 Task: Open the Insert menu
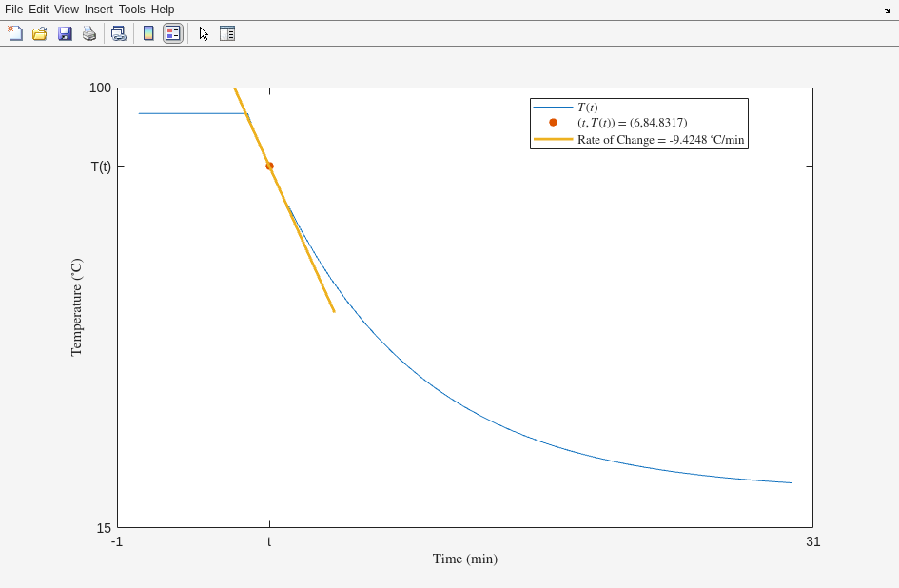point(98,10)
